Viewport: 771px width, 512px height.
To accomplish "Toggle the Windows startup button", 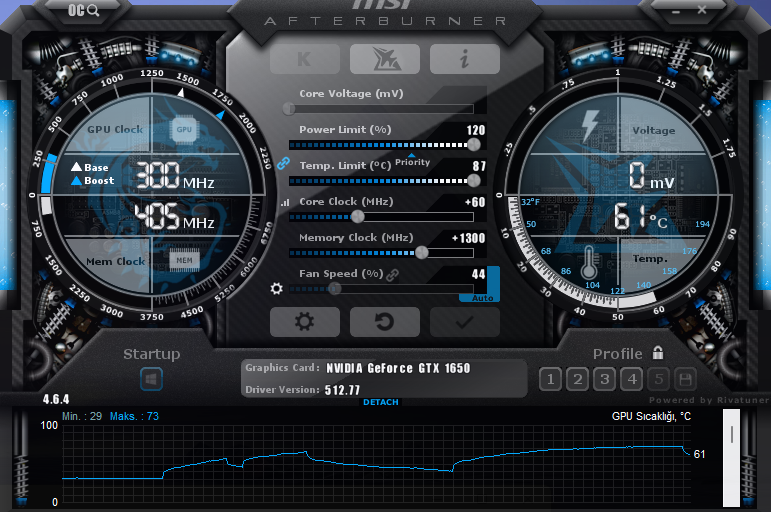I will (151, 379).
